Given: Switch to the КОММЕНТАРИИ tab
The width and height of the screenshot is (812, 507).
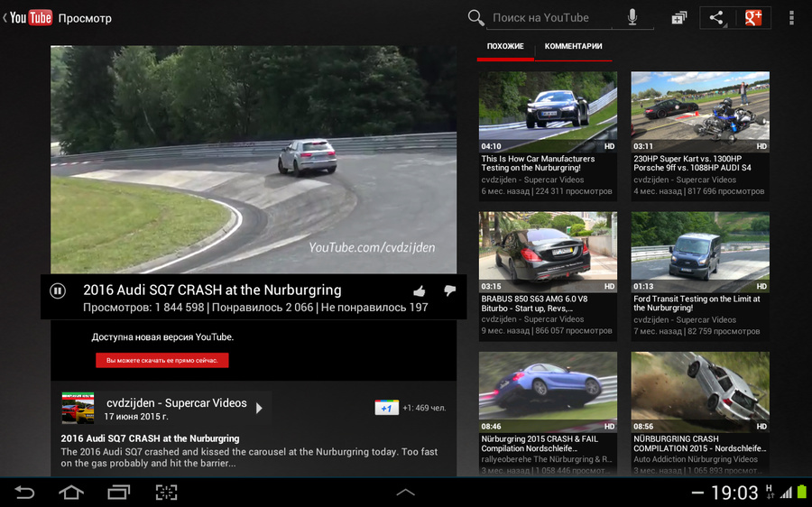Looking at the screenshot, I should pos(573,47).
